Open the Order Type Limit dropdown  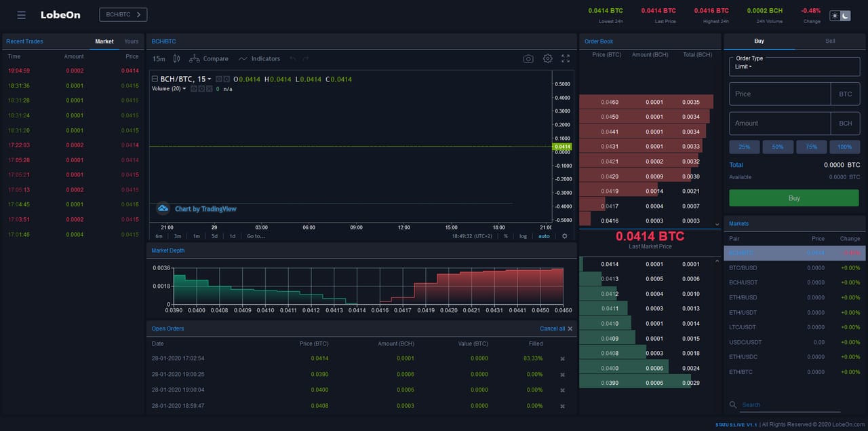(795, 67)
